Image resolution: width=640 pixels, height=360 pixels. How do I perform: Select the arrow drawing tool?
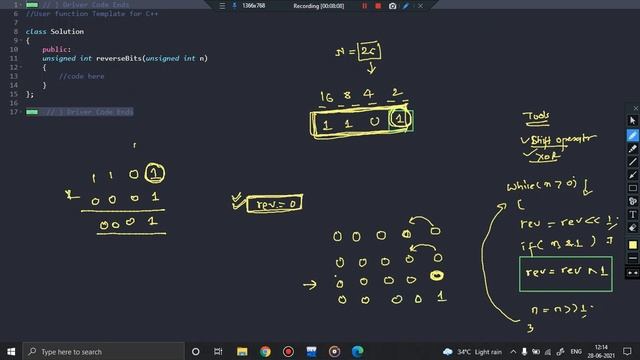pyautogui.click(x=632, y=175)
